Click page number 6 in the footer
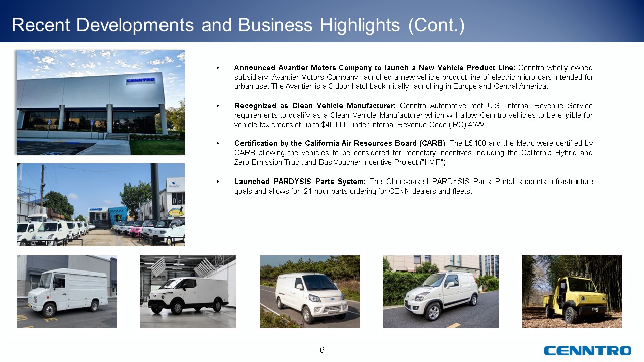Viewport: 644px width, 362px height. 322,350
